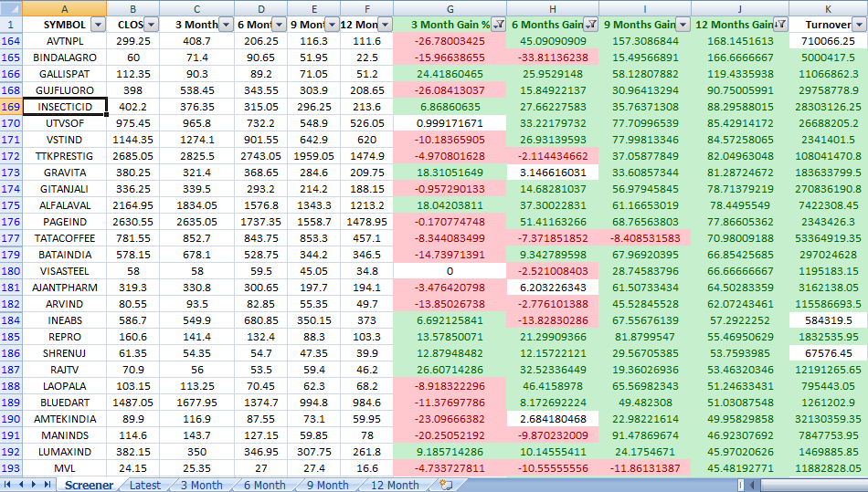
Task: Open the SYMBOL column filter dropdown
Action: tap(98, 25)
